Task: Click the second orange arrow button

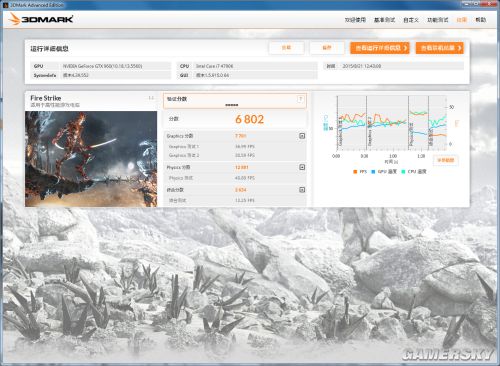Action: (440, 48)
